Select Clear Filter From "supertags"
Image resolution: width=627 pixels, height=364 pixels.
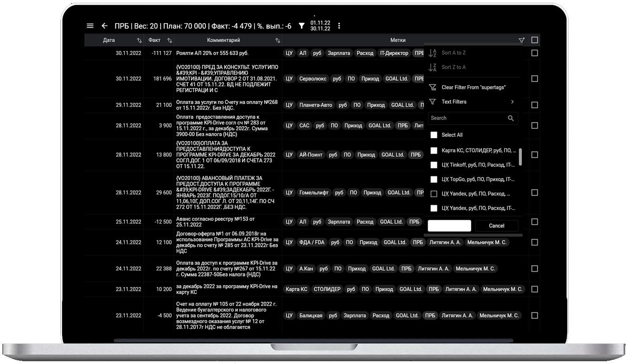tap(473, 87)
